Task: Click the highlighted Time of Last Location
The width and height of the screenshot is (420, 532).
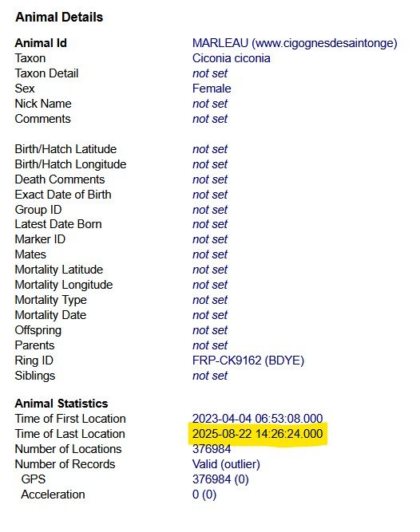Action: pyautogui.click(x=258, y=434)
